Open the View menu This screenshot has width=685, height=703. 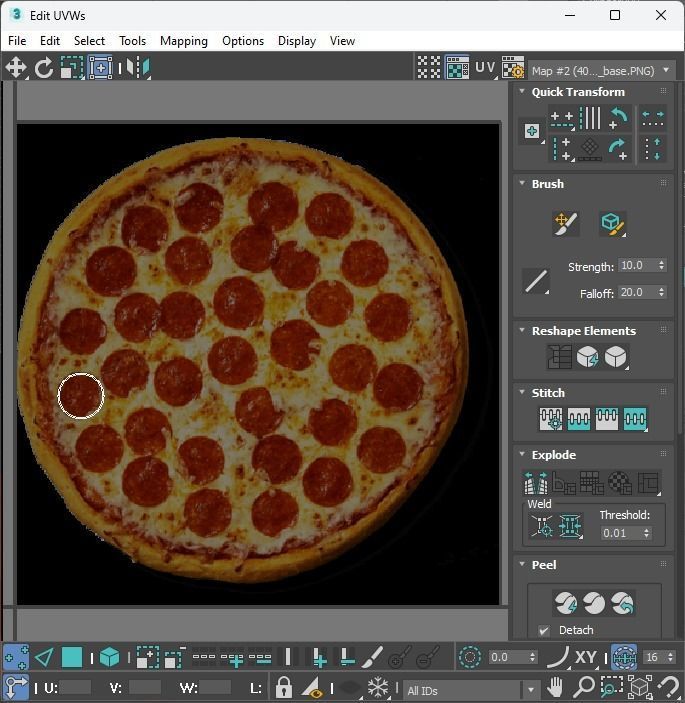tap(342, 41)
